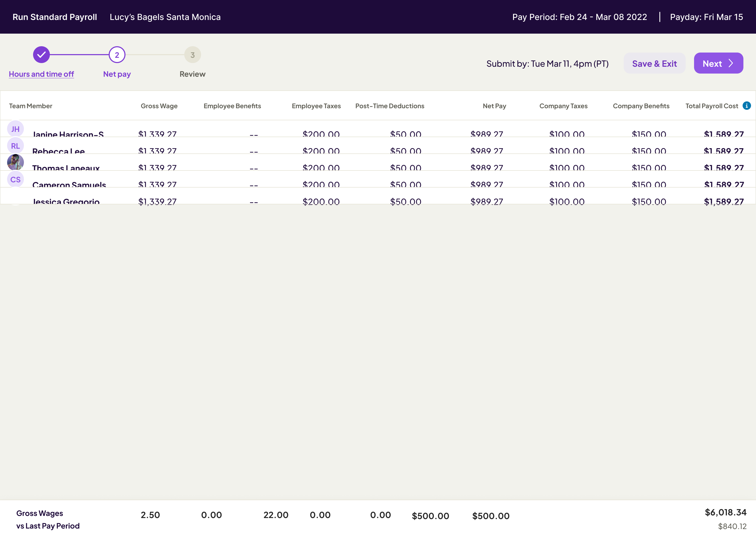
Task: Click the Save & Exit button
Action: 654,63
